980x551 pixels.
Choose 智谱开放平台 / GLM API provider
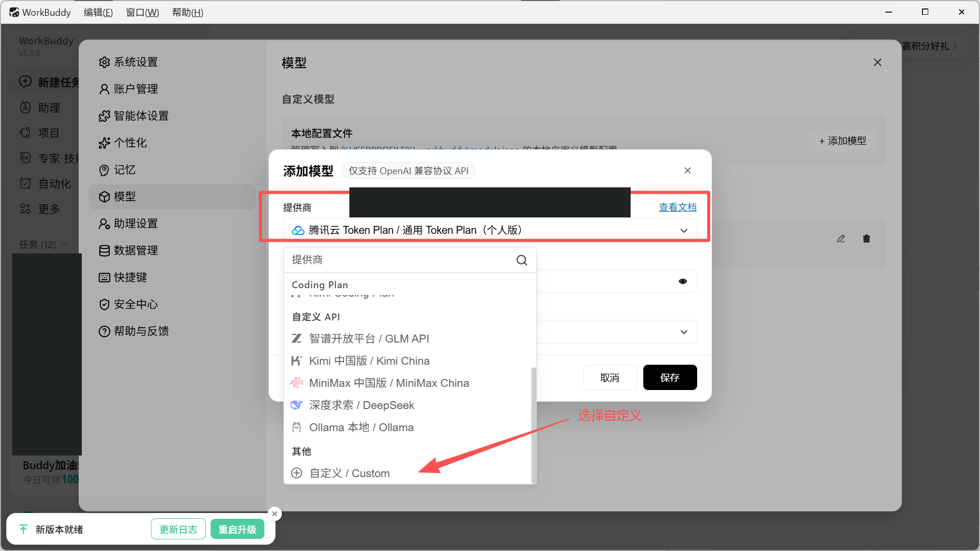[x=407, y=339]
